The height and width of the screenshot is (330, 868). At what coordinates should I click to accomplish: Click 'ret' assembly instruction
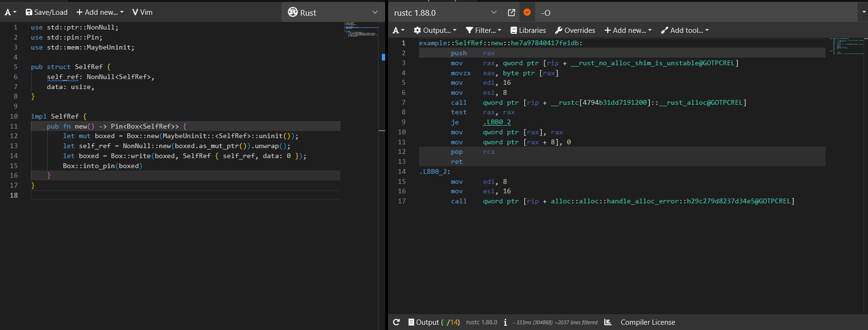457,162
